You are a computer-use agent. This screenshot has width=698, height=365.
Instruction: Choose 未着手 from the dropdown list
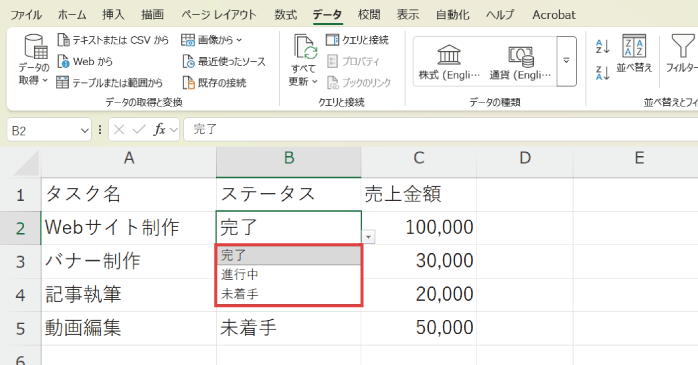click(289, 294)
